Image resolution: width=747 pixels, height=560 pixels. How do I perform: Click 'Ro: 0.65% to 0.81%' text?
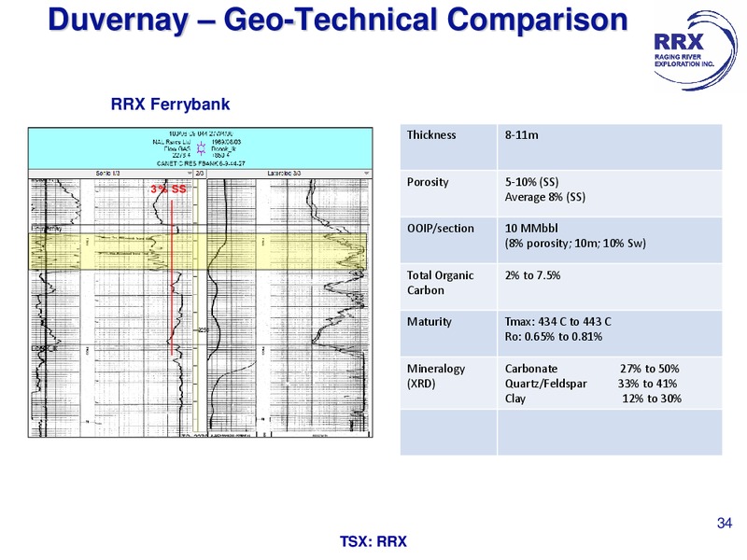(x=553, y=337)
